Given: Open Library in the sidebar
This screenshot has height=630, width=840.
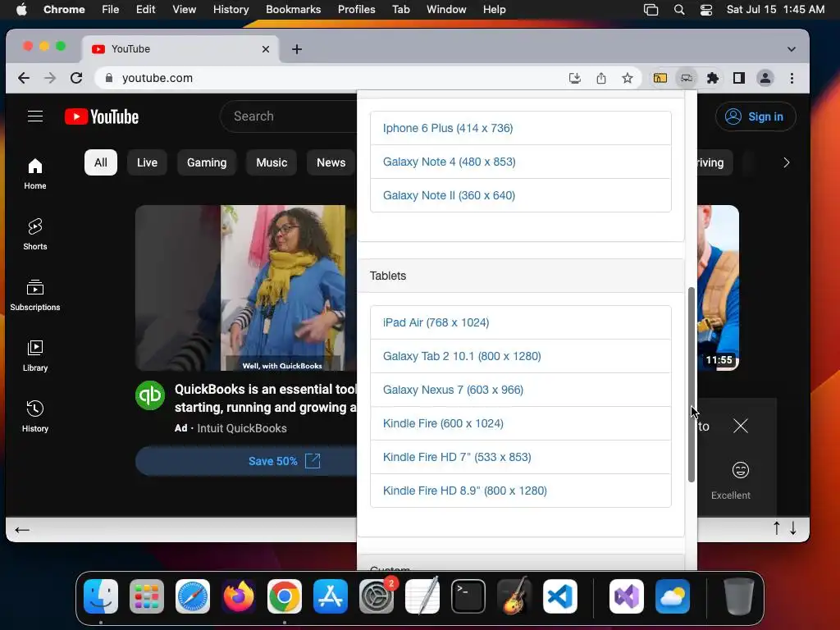Looking at the screenshot, I should (34, 356).
